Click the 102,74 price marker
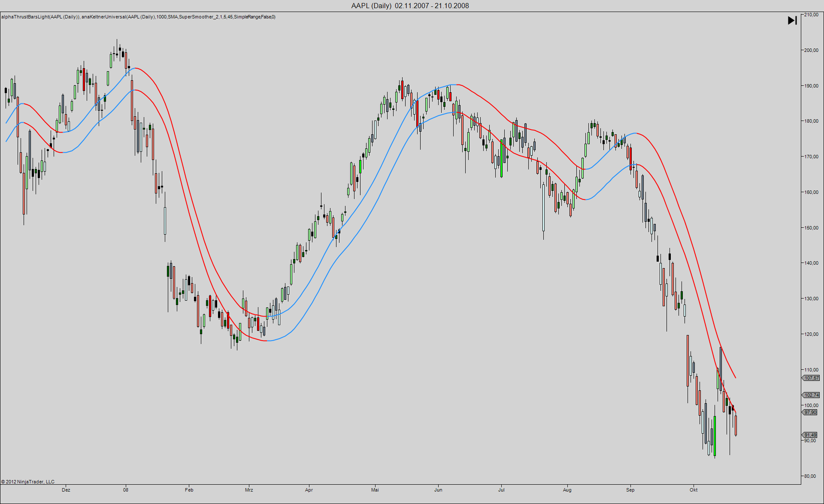Screen dimensions: 824x504 point(811,395)
